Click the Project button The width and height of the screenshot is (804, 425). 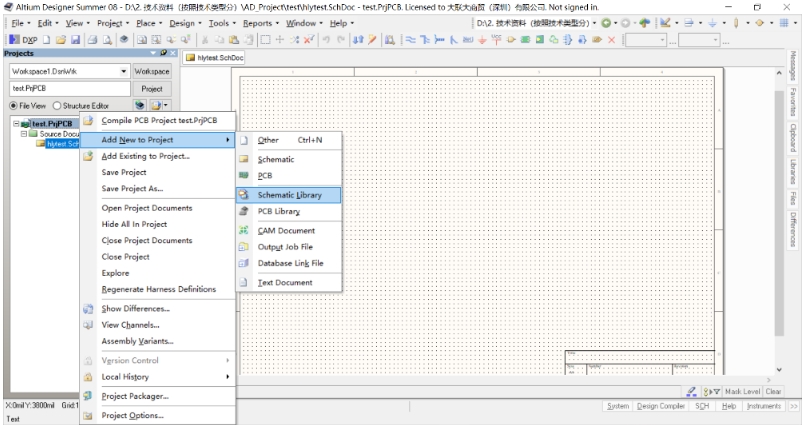(152, 89)
